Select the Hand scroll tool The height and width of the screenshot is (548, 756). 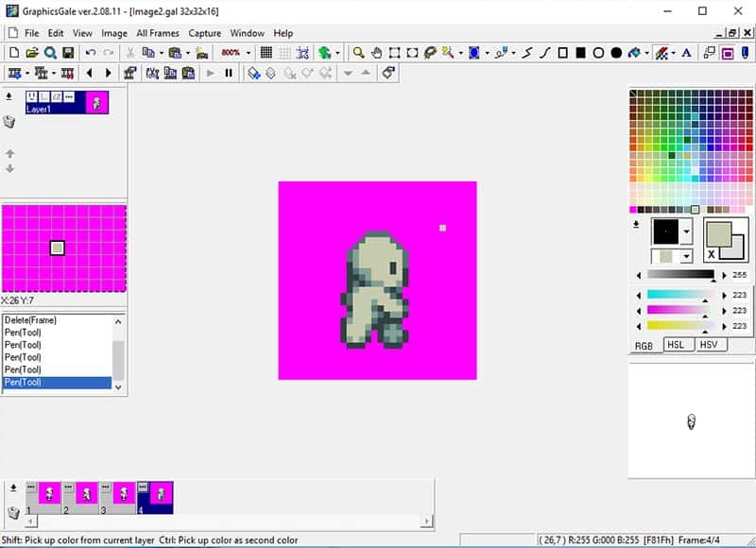coord(376,53)
